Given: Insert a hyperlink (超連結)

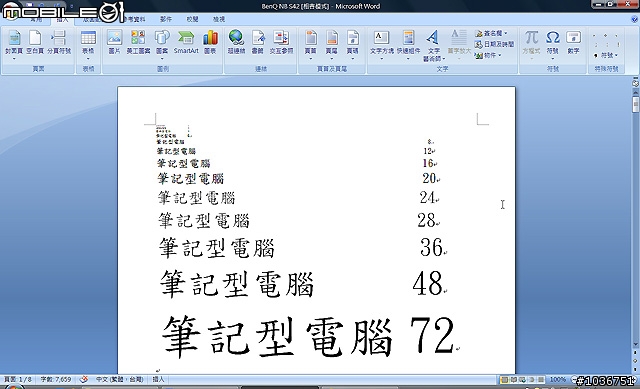Looking at the screenshot, I should point(236,43).
